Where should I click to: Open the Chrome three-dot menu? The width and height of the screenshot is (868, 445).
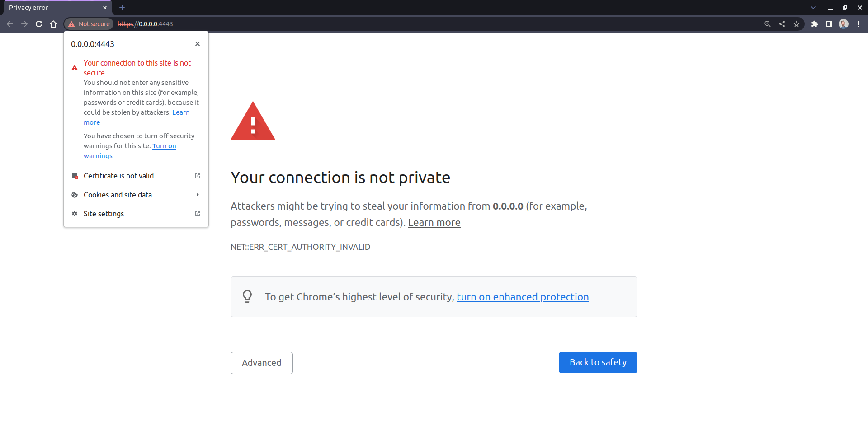pos(859,24)
